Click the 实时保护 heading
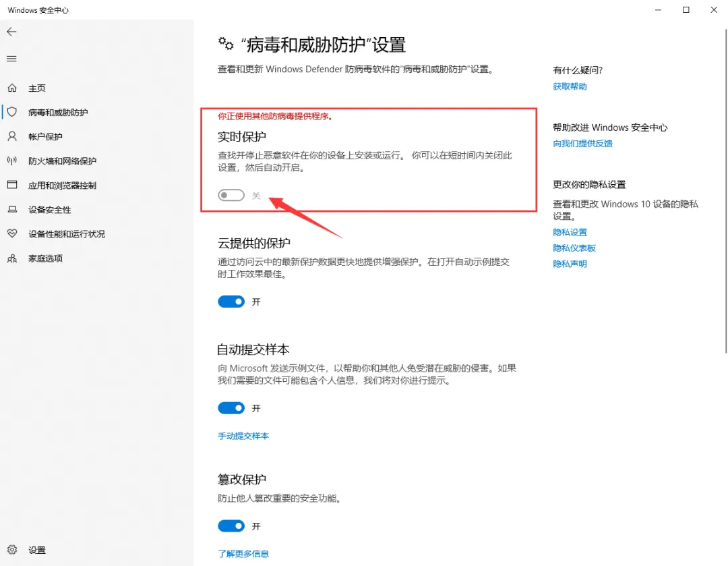 click(242, 137)
